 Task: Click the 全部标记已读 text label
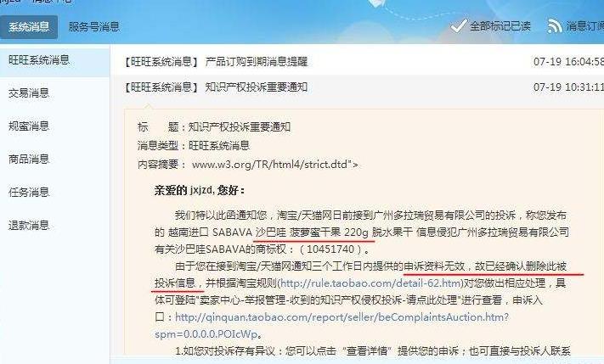click(x=500, y=26)
